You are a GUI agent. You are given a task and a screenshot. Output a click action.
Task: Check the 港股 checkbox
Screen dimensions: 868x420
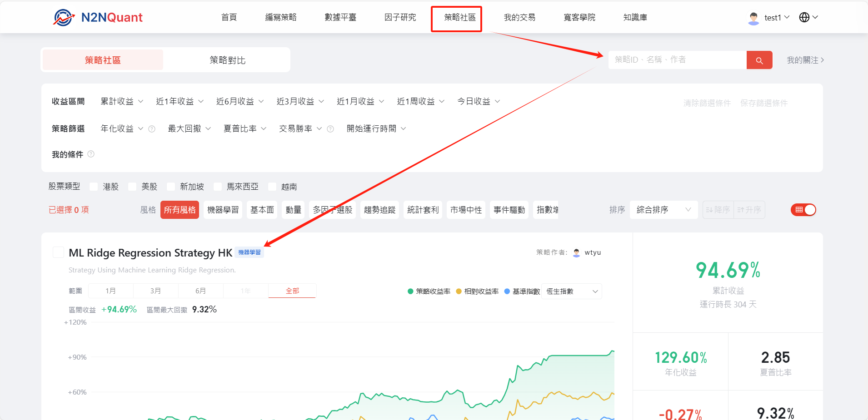click(94, 187)
